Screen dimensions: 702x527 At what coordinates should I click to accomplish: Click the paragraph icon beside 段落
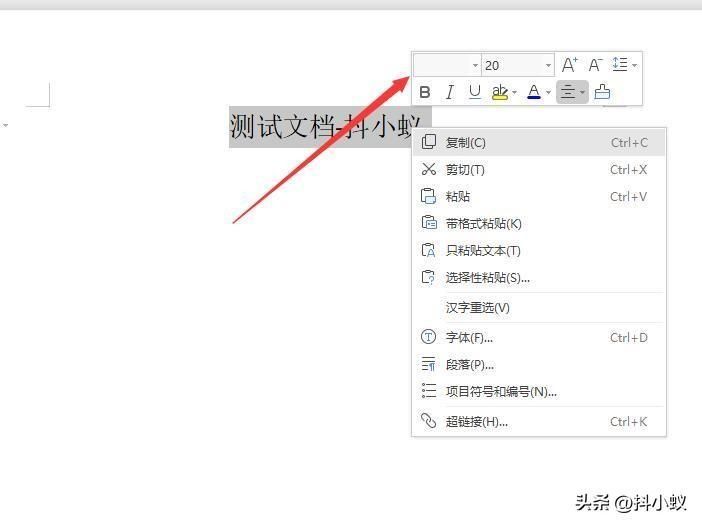[x=428, y=364]
